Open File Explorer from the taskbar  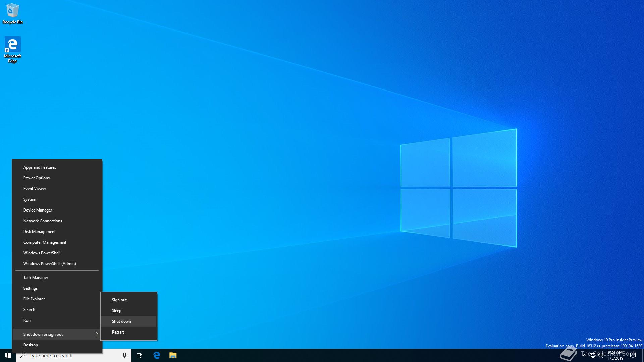click(x=173, y=355)
